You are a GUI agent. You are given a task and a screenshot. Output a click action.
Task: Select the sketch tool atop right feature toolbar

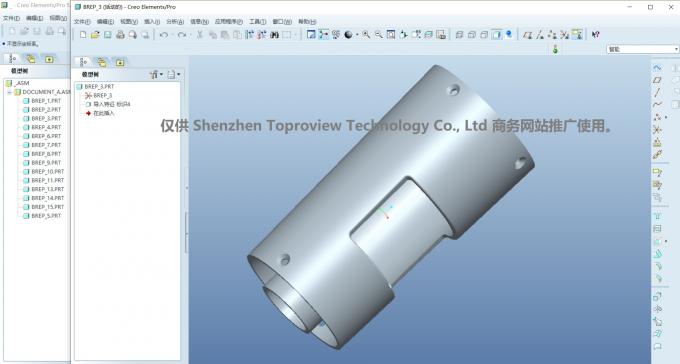tap(657, 68)
